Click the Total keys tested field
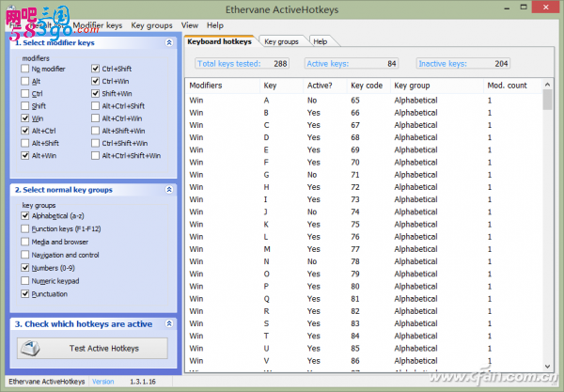This screenshot has height=392, width=564. (x=243, y=64)
